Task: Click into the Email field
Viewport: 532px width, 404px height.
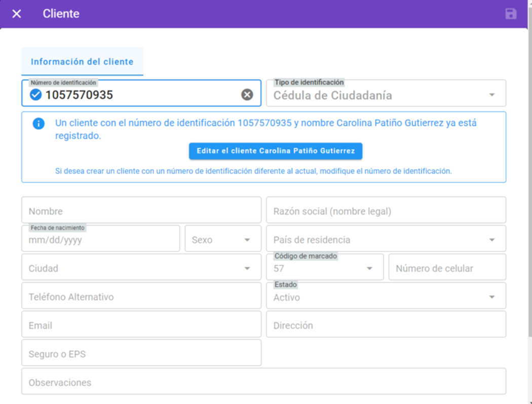Action: coord(141,325)
